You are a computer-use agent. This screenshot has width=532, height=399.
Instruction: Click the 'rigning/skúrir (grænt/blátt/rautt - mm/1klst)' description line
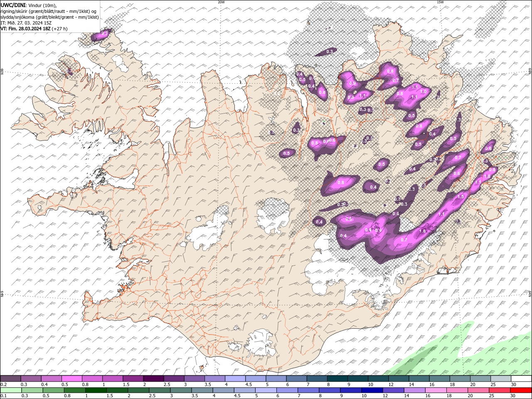pos(48,11)
